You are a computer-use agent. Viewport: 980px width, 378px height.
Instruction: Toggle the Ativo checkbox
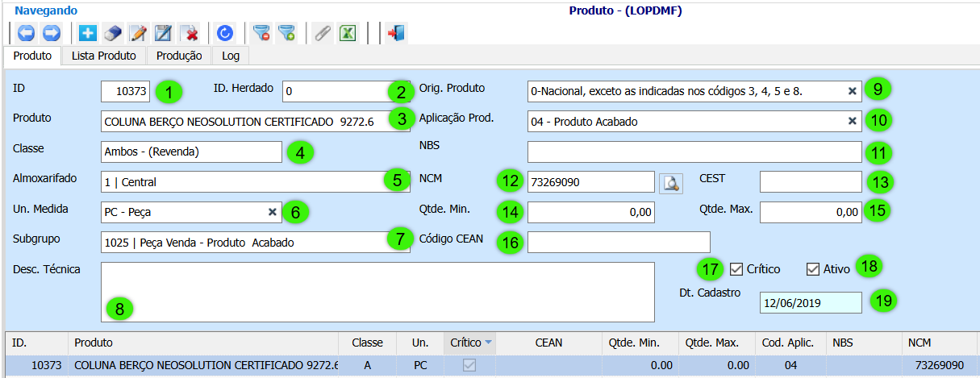(x=813, y=268)
